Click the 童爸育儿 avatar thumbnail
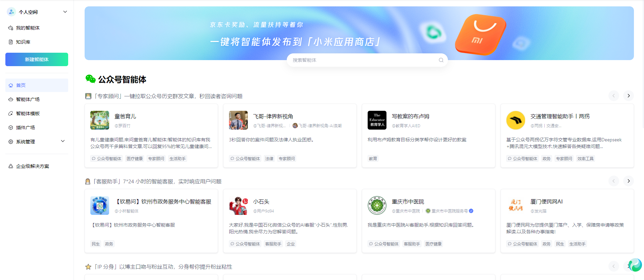This screenshot has height=280, width=644. [x=100, y=120]
